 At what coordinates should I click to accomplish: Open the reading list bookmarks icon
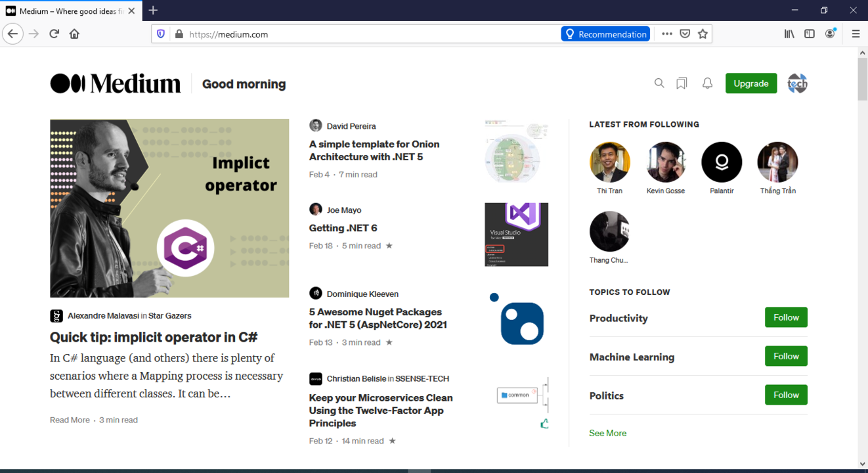click(x=682, y=83)
